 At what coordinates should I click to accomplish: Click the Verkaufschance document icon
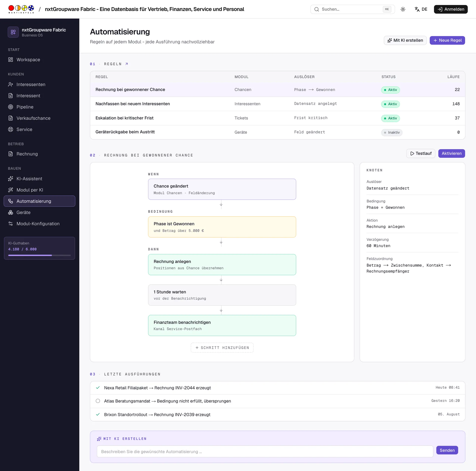[x=10, y=118]
